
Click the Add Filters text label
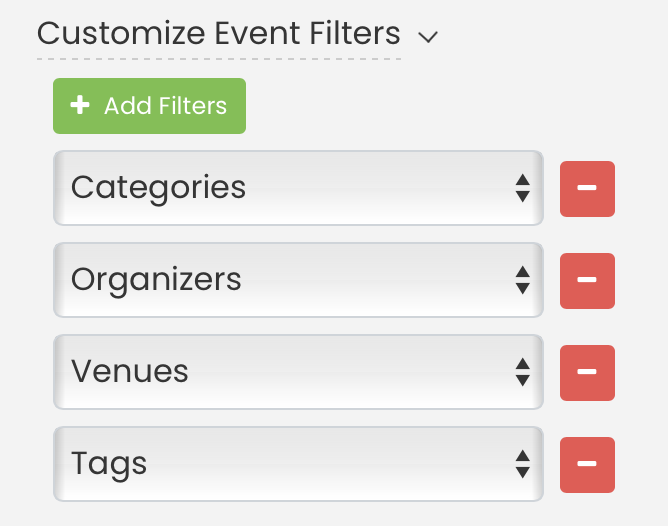click(x=165, y=106)
